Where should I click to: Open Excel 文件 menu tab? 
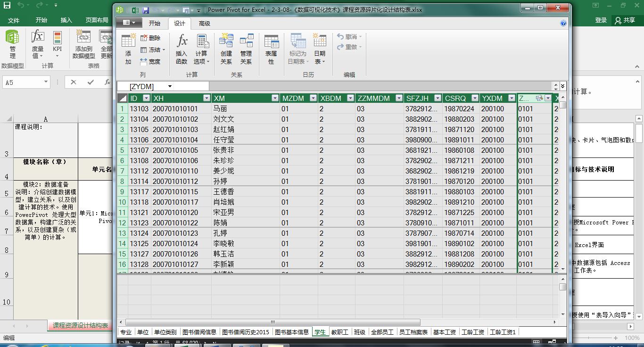(x=14, y=20)
